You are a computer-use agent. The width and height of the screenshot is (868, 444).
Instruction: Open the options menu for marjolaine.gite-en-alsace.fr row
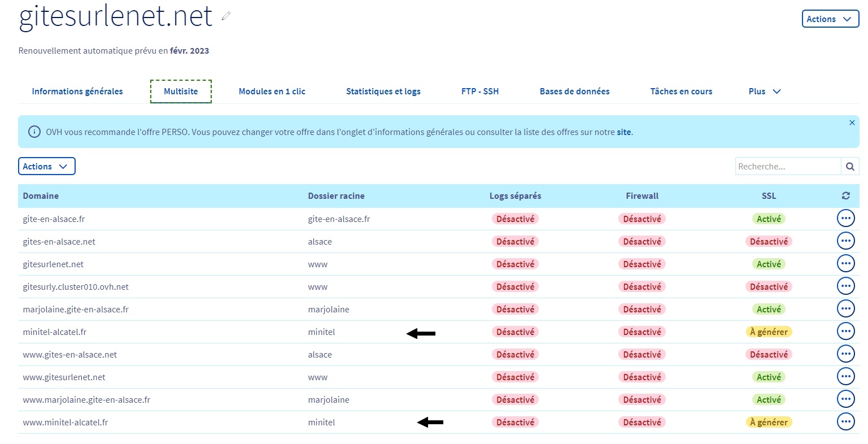pyautogui.click(x=845, y=309)
